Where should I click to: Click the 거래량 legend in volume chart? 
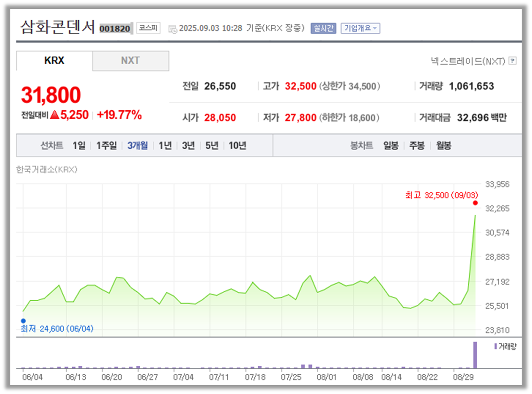coord(506,347)
